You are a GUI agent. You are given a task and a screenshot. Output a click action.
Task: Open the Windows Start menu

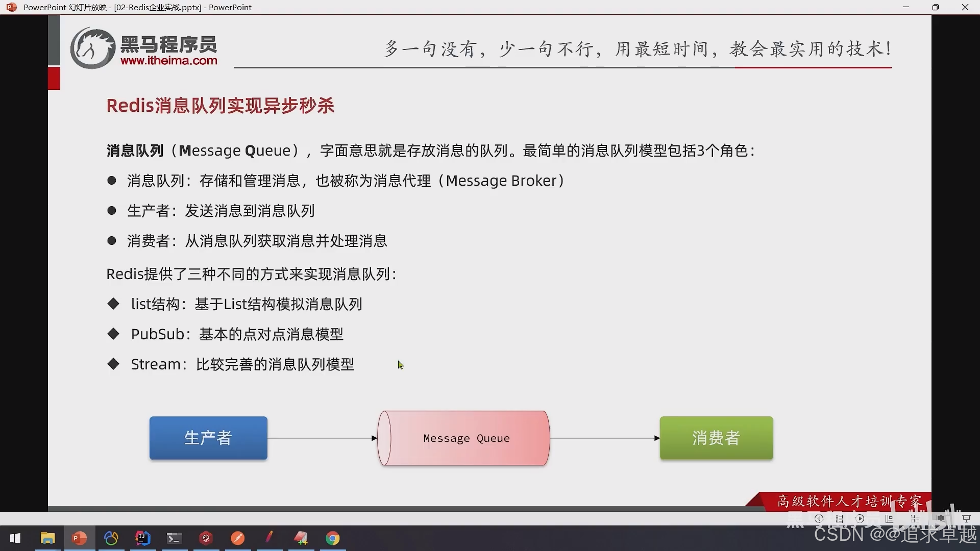click(15, 538)
